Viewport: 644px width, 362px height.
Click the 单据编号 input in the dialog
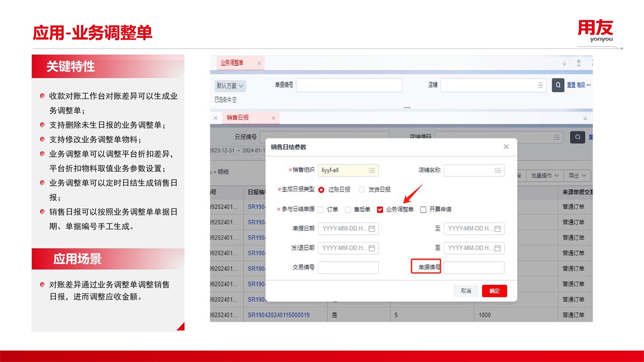(474, 268)
